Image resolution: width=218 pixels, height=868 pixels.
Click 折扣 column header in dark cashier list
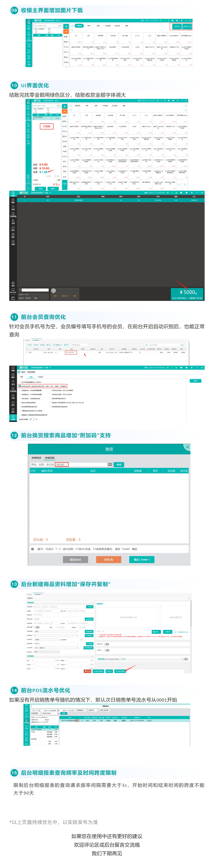158,197
